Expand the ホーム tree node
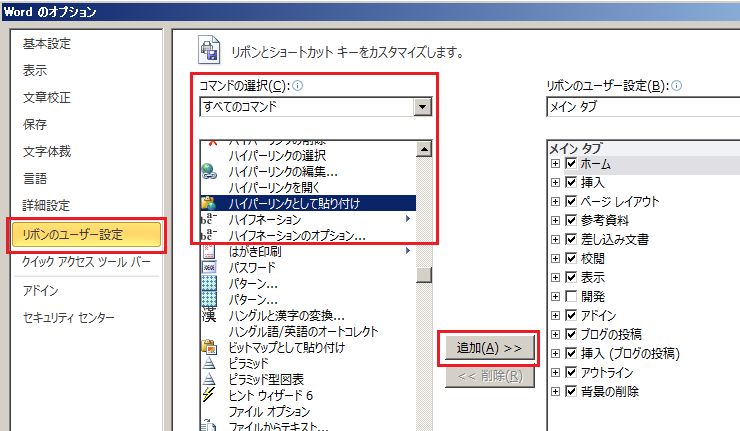Image resolution: width=740 pixels, height=431 pixels. [555, 163]
